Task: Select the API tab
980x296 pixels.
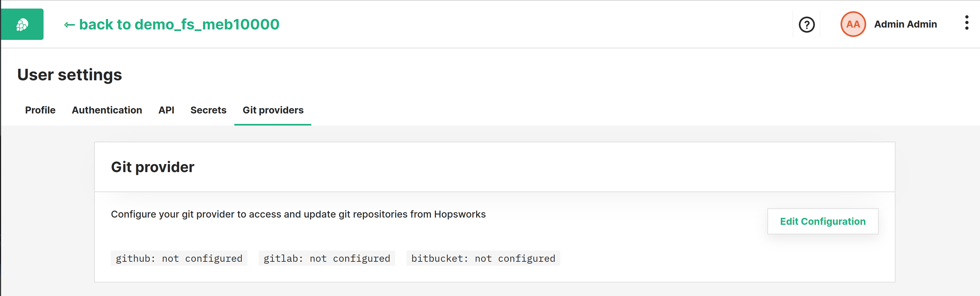Action: [x=166, y=110]
